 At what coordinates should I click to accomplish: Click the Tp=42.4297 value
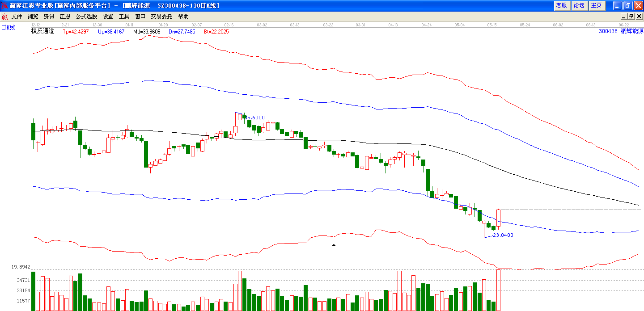point(76,32)
